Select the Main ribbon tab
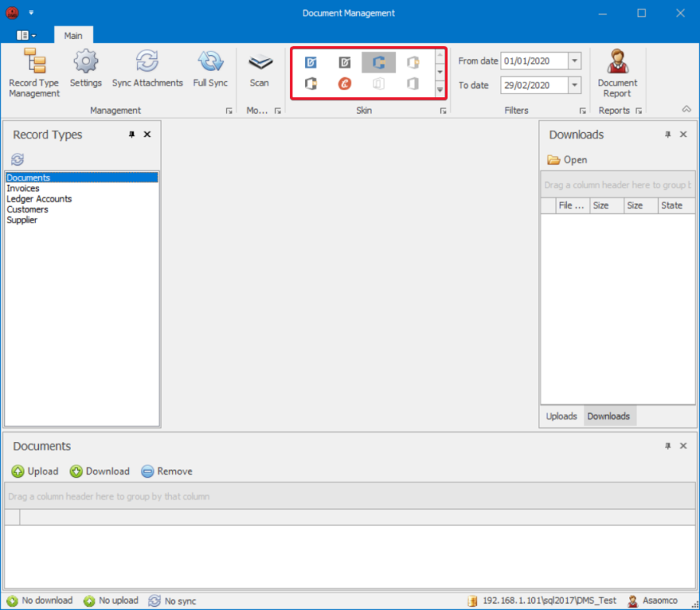Screen dimensions: 700x610 click(x=73, y=36)
